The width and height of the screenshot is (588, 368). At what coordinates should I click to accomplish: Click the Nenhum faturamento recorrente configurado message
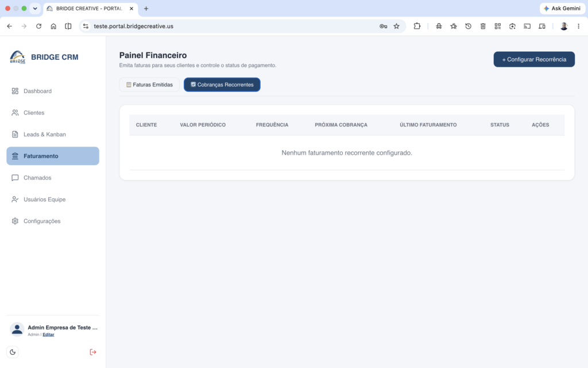click(347, 153)
